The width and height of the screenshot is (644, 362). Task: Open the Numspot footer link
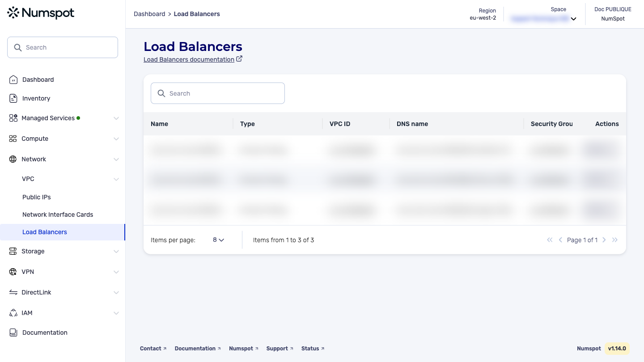click(244, 349)
